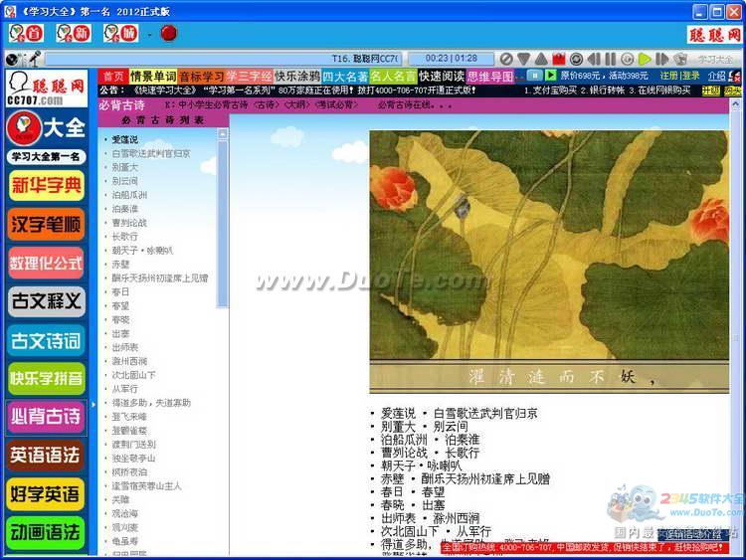The height and width of the screenshot is (560, 746).
Task: Open 古文诗词 from the sidebar
Action: [46, 340]
